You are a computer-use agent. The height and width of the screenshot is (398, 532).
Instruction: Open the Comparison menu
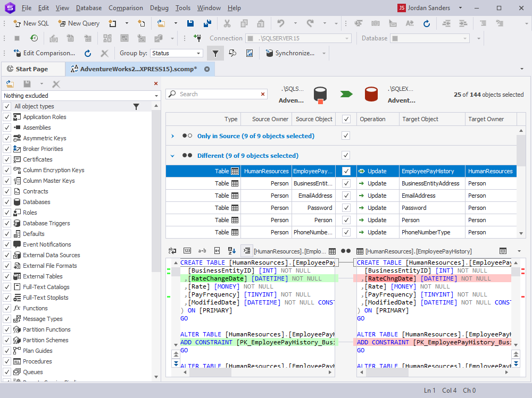[x=126, y=8]
